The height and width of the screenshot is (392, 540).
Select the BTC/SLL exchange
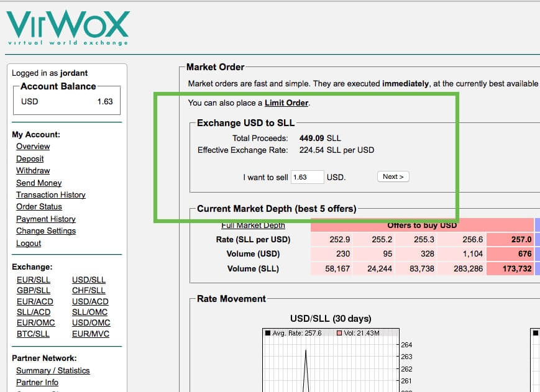pos(33,334)
